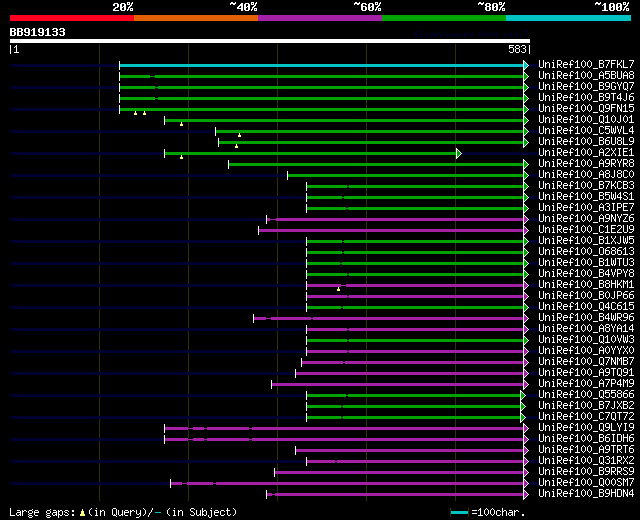Viewport: 640px width, 520px height.
Task: Click the UniRef100_Q9LYI9 label
Action: (586, 428)
